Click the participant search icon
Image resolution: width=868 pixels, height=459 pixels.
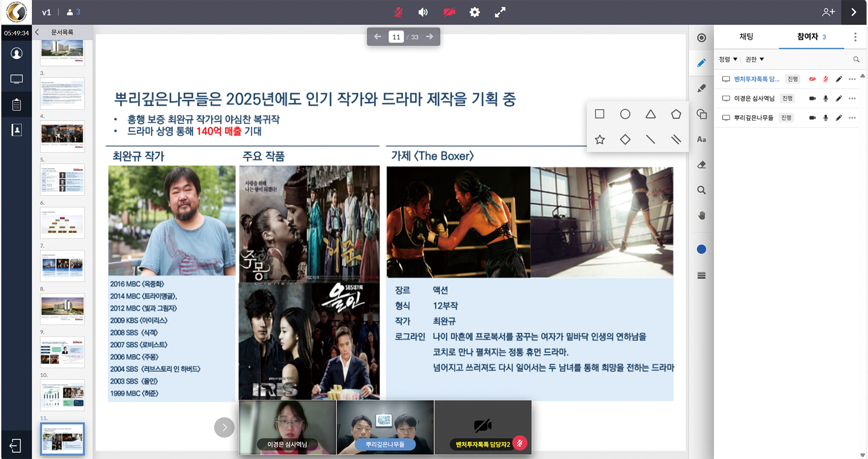click(x=856, y=59)
